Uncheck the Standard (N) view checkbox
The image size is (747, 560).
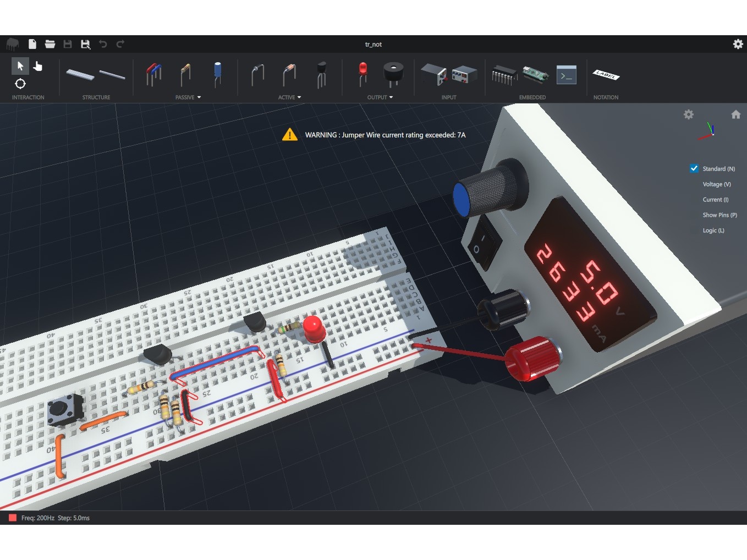point(694,169)
